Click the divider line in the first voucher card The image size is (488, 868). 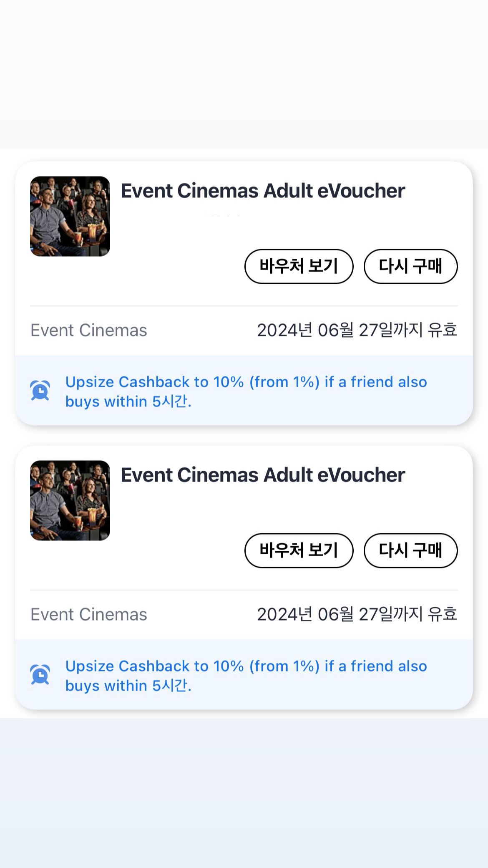[244, 306]
